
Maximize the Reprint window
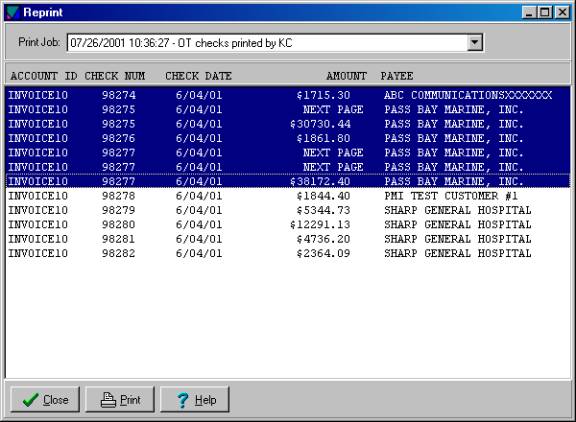[545, 12]
